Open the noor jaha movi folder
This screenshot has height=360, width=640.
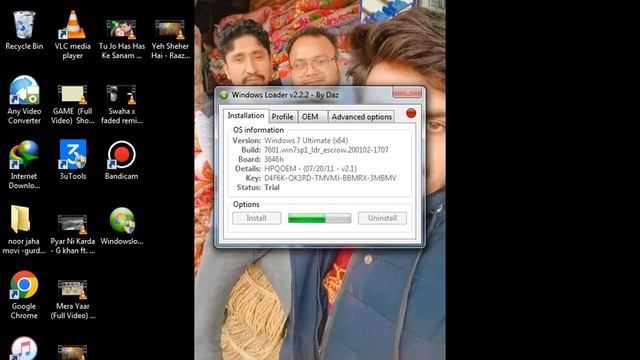(24, 230)
